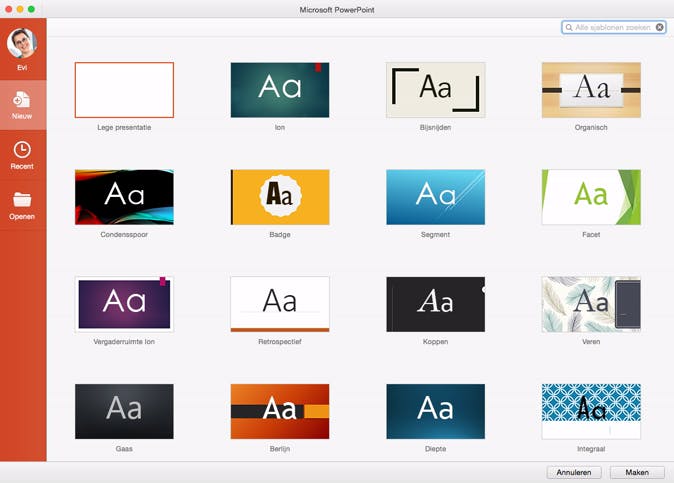Open the Recent clock icon
Screen dimensions: 674x483
click(22, 150)
